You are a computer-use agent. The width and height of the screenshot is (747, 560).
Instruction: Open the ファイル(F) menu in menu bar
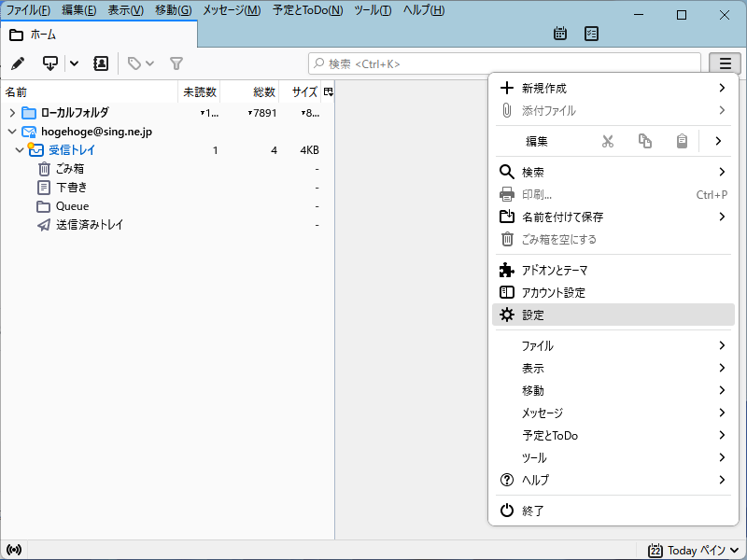pos(28,10)
